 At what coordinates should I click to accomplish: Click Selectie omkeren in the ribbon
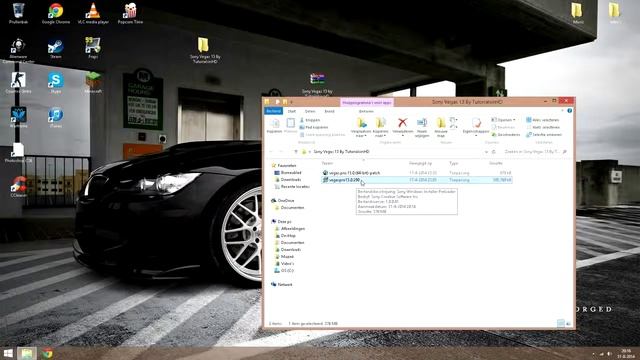coord(544,135)
